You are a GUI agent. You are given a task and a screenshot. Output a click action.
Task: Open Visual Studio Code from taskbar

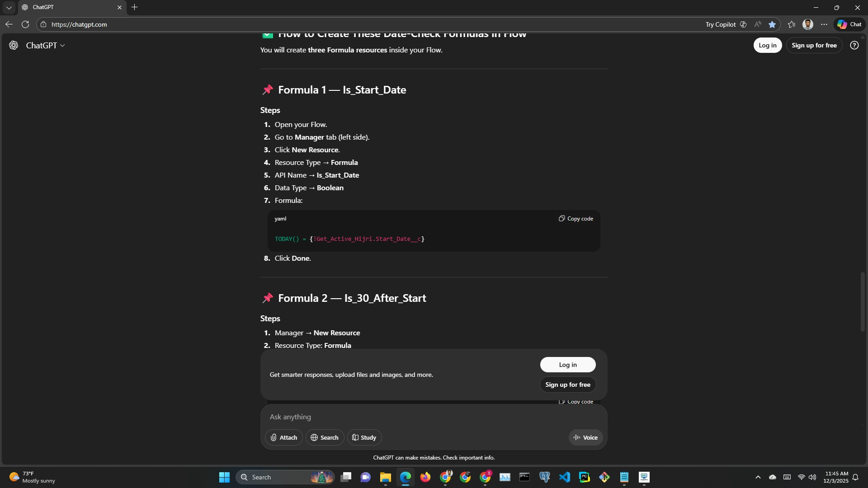tap(564, 477)
